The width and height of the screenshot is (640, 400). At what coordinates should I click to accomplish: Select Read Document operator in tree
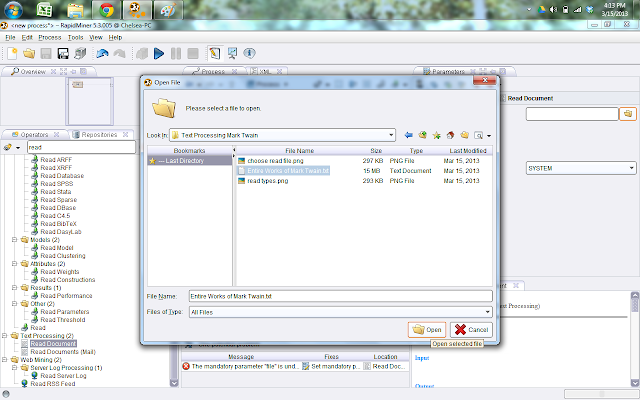[53, 344]
